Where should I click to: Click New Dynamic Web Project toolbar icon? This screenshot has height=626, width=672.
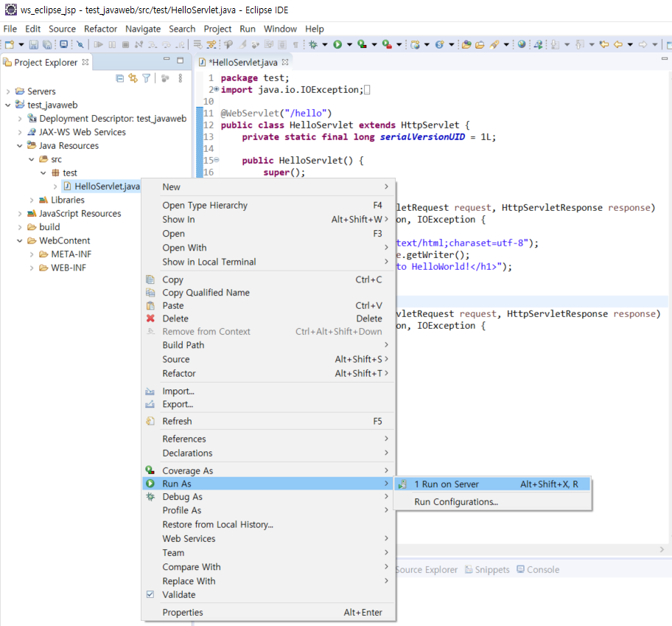(x=415, y=44)
